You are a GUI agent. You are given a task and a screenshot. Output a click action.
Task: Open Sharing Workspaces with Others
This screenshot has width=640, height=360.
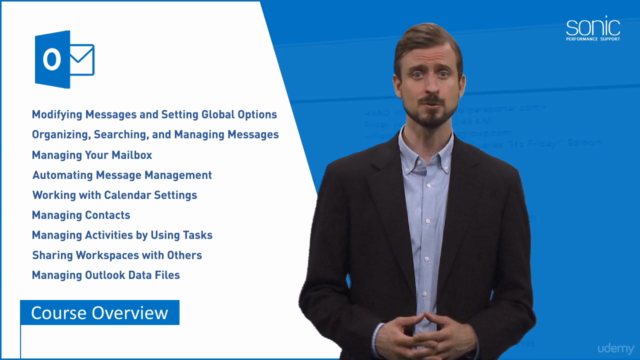117,255
